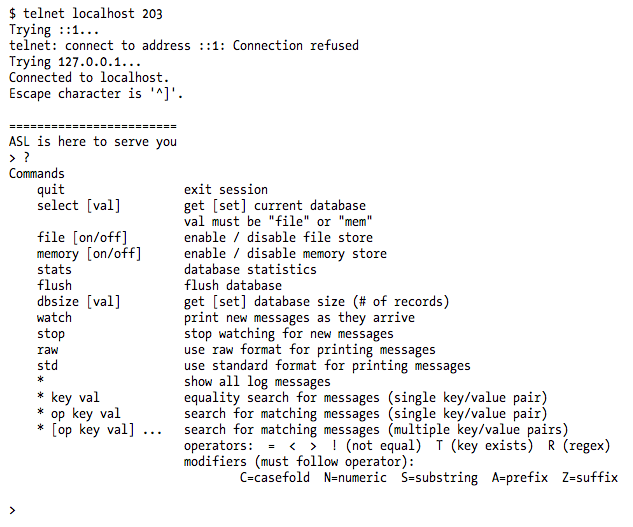Click the 'ASL is here to serve you' banner

(x=93, y=142)
